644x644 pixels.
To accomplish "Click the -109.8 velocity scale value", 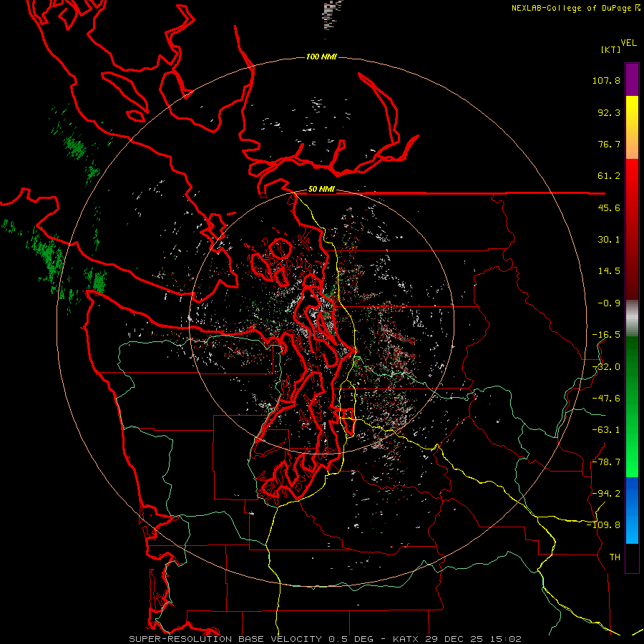I will tap(604, 525).
